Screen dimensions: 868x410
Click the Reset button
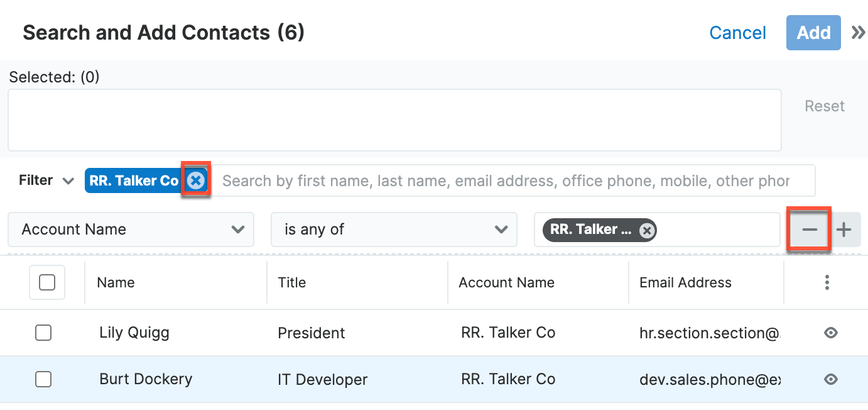pyautogui.click(x=824, y=106)
